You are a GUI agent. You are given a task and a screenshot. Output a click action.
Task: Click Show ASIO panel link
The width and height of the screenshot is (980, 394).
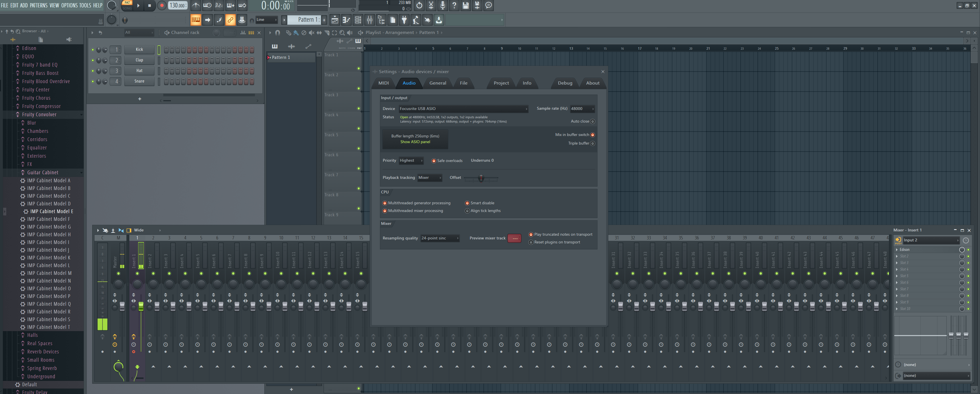[415, 142]
